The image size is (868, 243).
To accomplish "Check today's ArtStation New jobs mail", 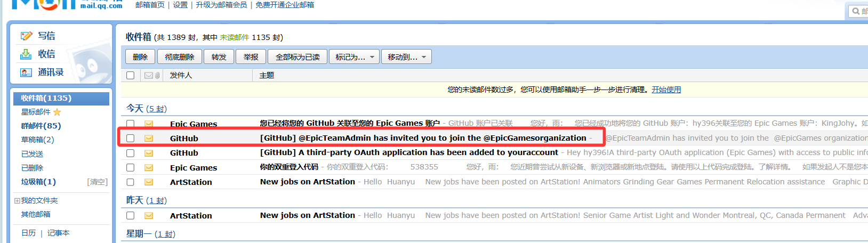I will pyautogui.click(x=130, y=182).
